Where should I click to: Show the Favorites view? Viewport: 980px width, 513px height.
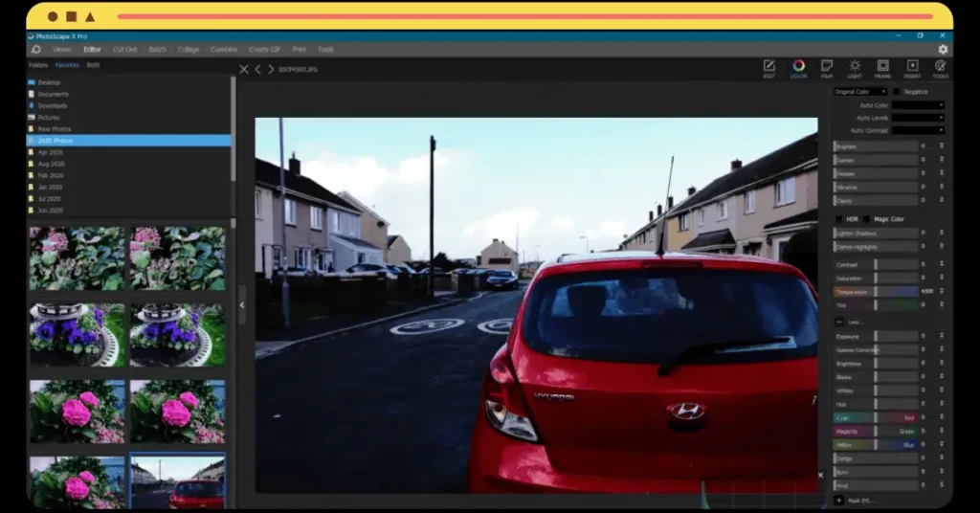pos(68,65)
